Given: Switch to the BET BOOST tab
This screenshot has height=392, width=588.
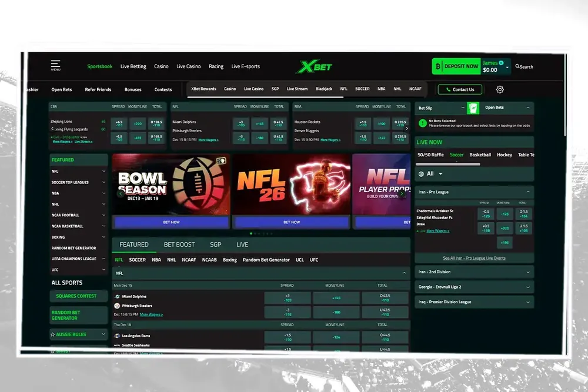Looking at the screenshot, I should pos(179,244).
